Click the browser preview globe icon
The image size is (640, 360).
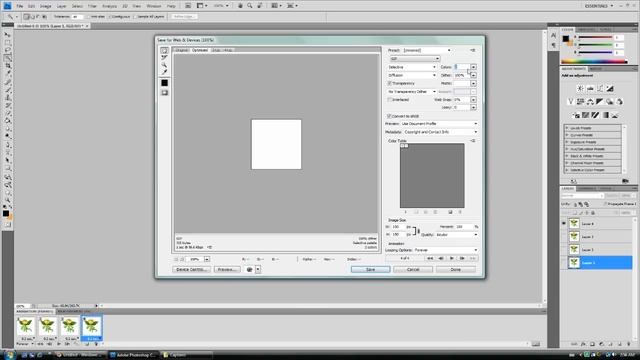click(x=249, y=269)
